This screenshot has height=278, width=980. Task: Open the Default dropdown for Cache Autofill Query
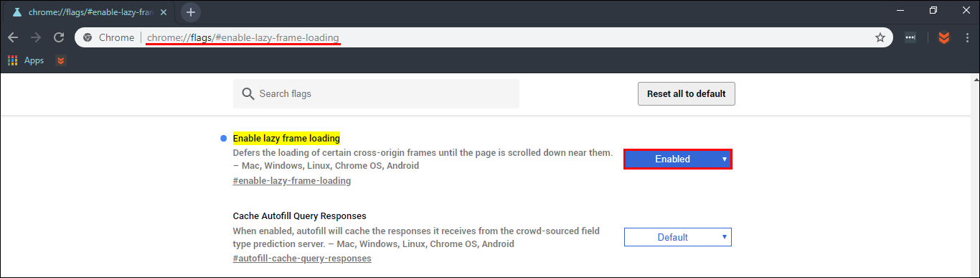(678, 237)
